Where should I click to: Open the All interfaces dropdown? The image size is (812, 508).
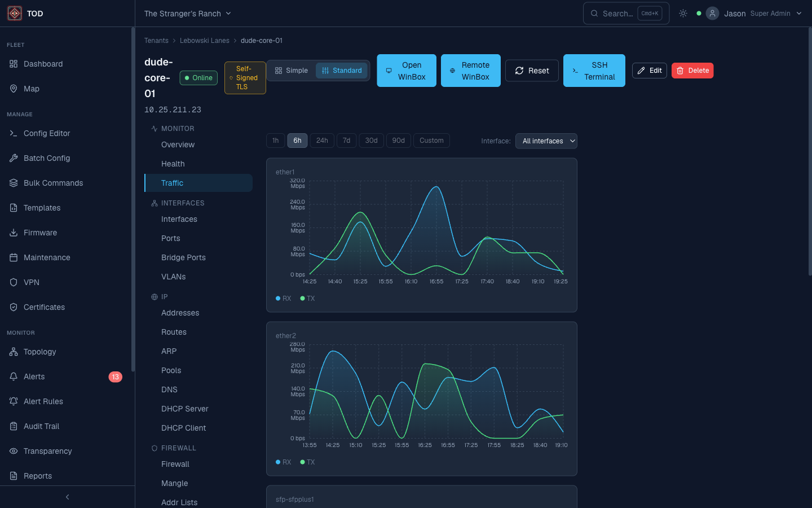click(546, 141)
